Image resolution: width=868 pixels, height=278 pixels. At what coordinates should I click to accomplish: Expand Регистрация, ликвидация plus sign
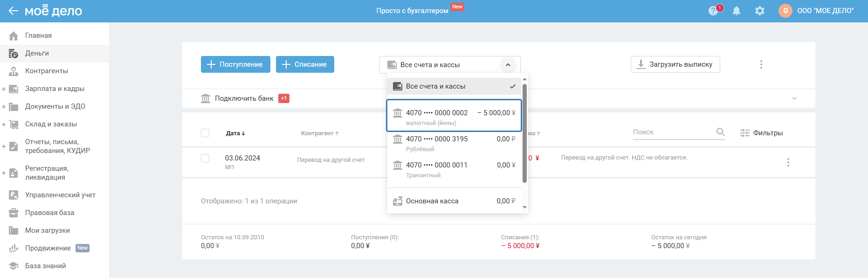[x=4, y=173]
